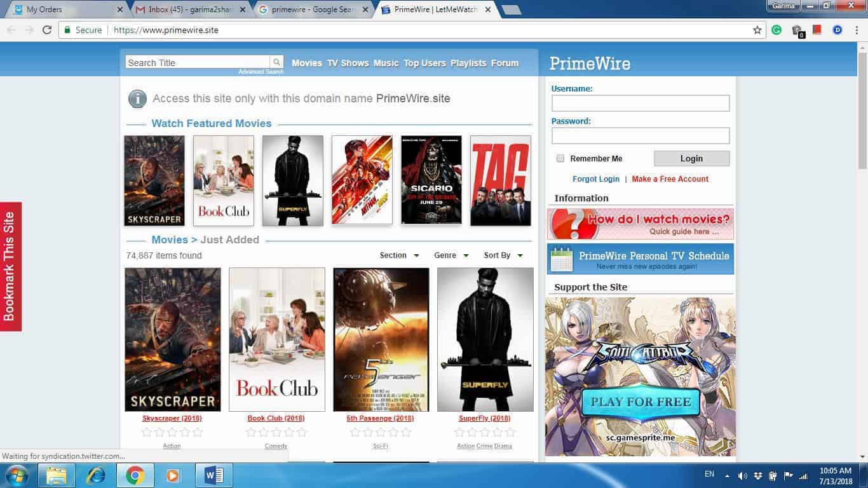Click the search magnifier icon beside Search Title
This screenshot has width=868, height=488.
tap(276, 62)
